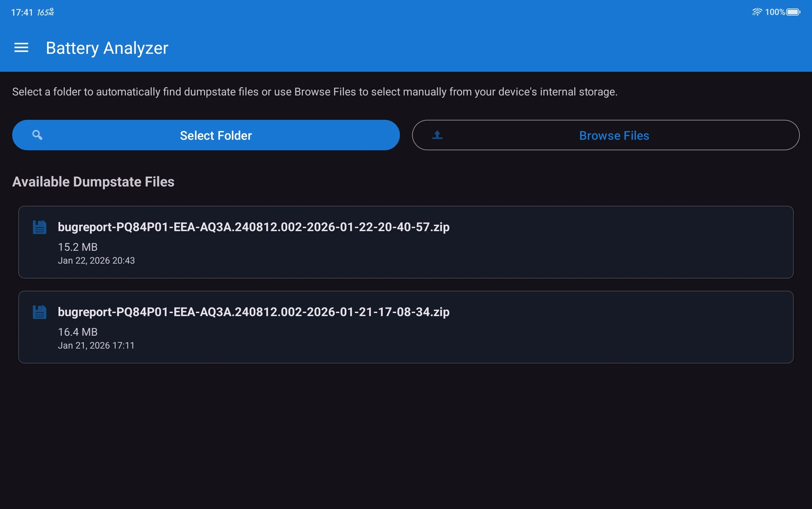Open bugreport file ending 20-40-57.zip

(x=406, y=242)
